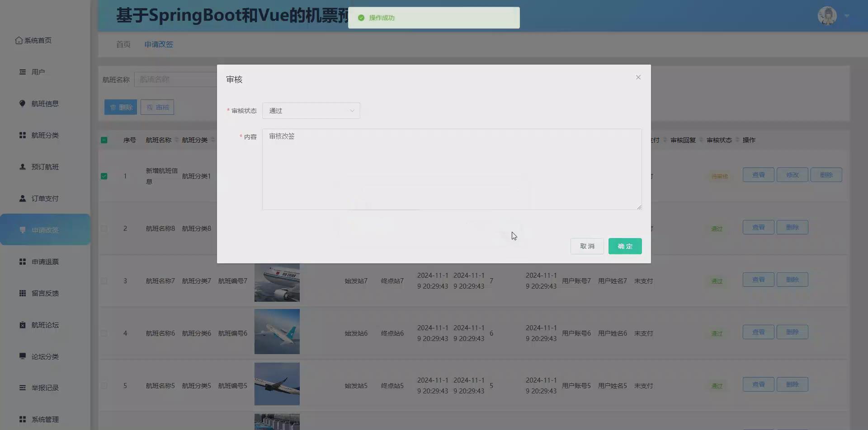
Task: Click 删除 for row 航班名称5
Action: [793, 384]
